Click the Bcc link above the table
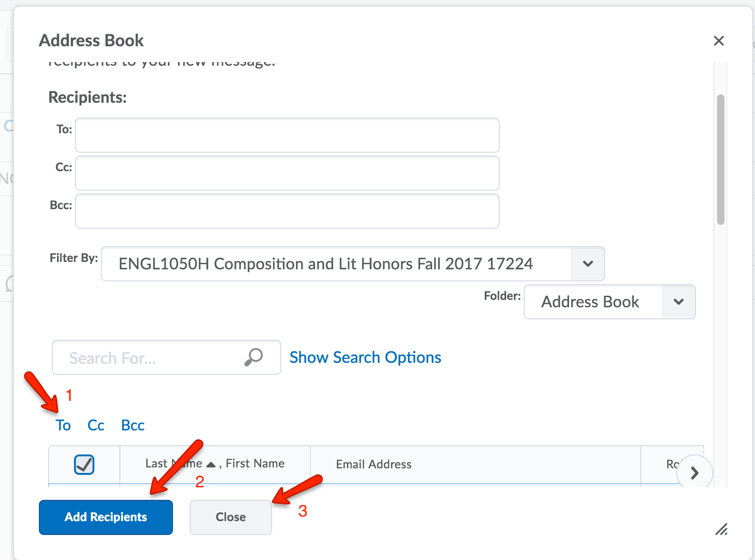 coord(133,425)
